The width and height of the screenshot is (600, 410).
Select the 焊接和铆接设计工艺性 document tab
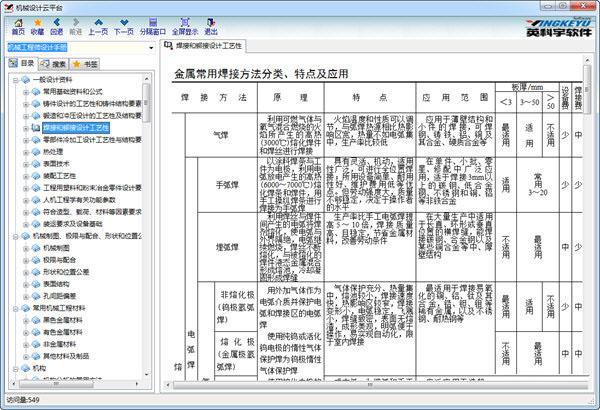(206, 46)
